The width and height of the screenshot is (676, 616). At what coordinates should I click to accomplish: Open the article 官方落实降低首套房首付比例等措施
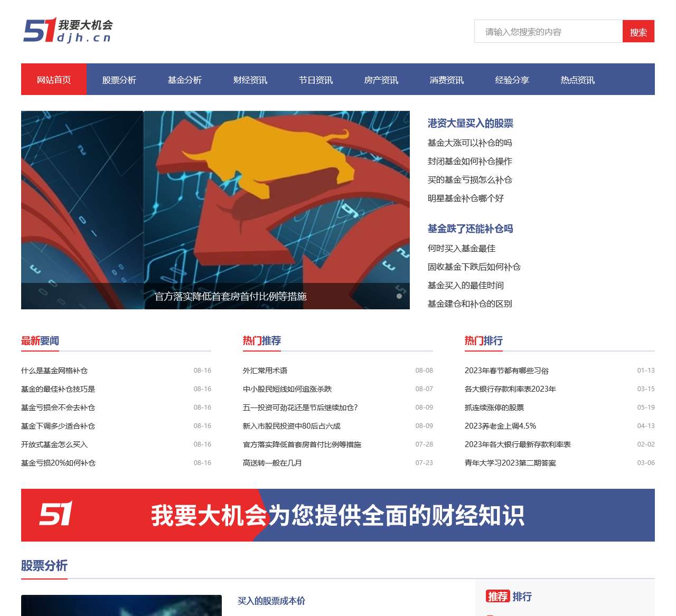click(232, 296)
